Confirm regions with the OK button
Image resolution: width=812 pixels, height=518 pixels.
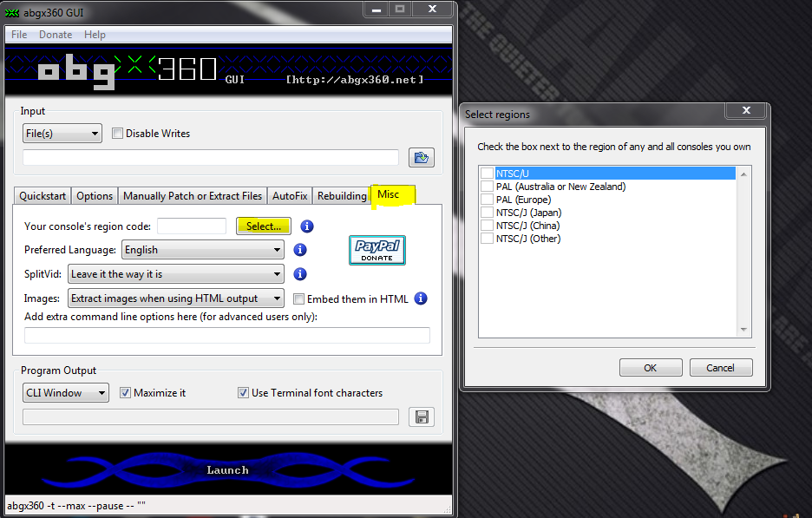[x=651, y=367]
